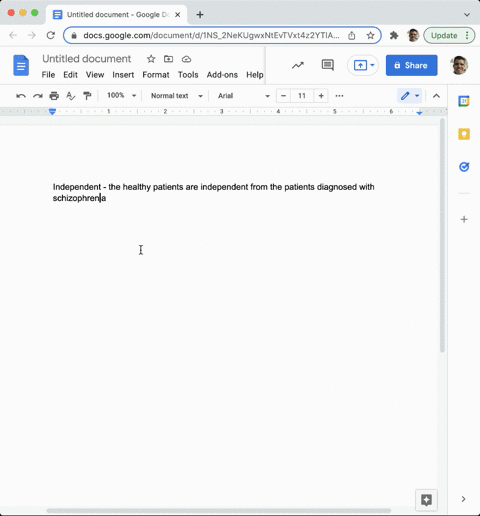Open comment history speech bubble icon
The width and height of the screenshot is (480, 516).
(x=328, y=65)
